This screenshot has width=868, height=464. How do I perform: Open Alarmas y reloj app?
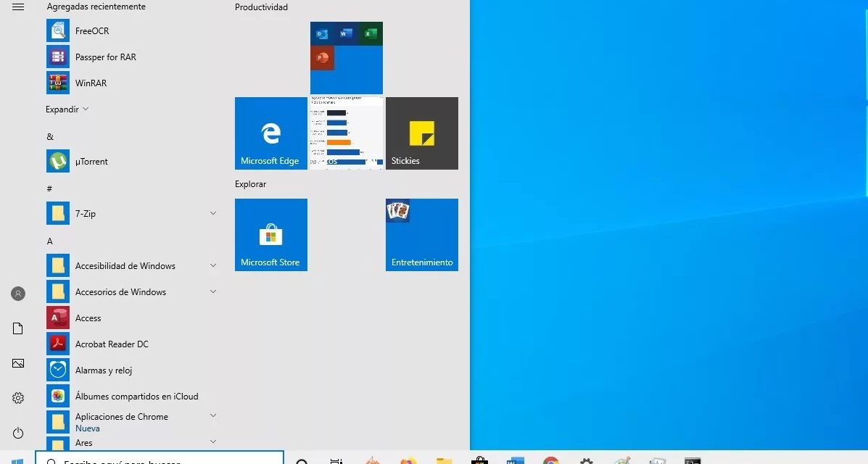click(x=132, y=370)
